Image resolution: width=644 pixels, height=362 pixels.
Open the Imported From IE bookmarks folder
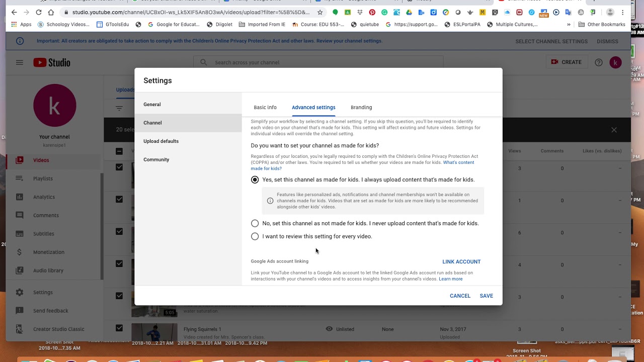[262, 24]
